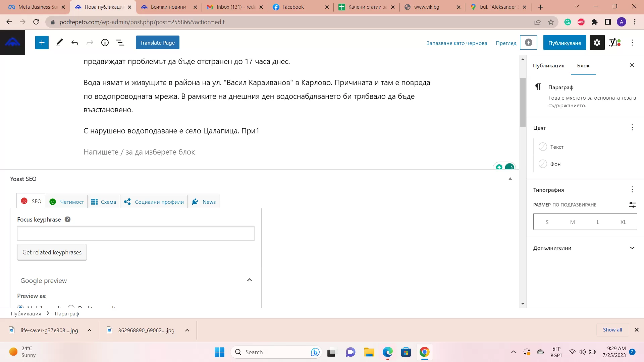This screenshot has height=362, width=644.
Task: Click the Focus keyphrase input field
Action: (x=136, y=233)
